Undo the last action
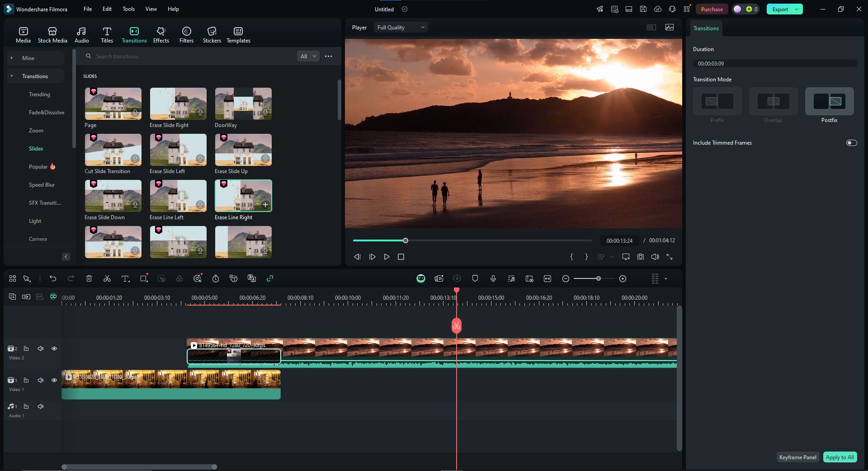 53,278
